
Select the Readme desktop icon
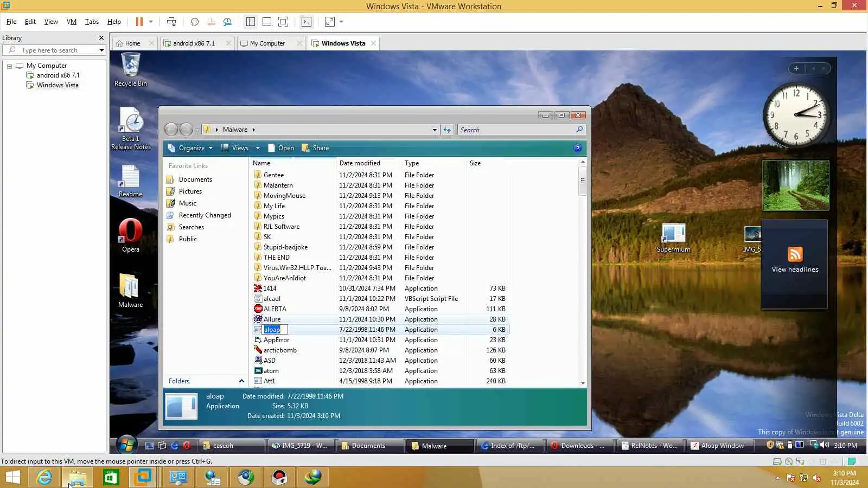pyautogui.click(x=130, y=181)
